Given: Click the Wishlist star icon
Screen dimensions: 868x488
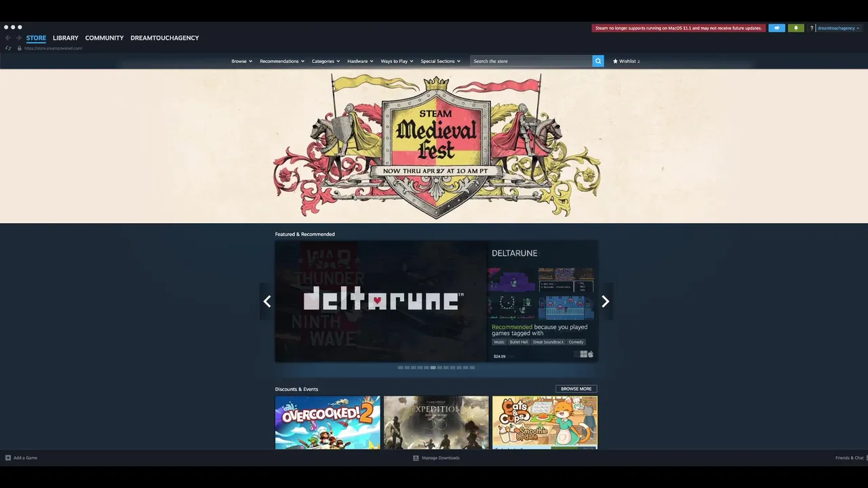Looking at the screenshot, I should 615,61.
